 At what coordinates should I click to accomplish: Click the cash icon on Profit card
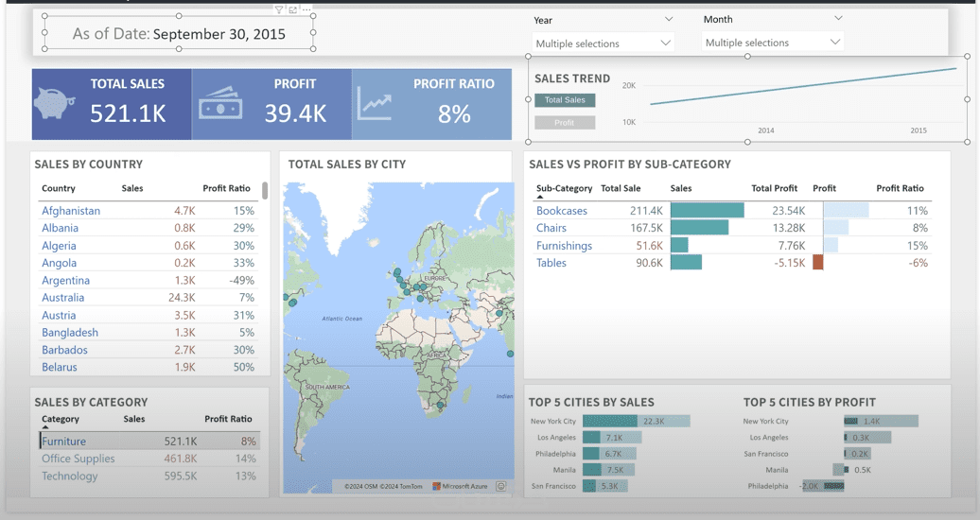220,103
